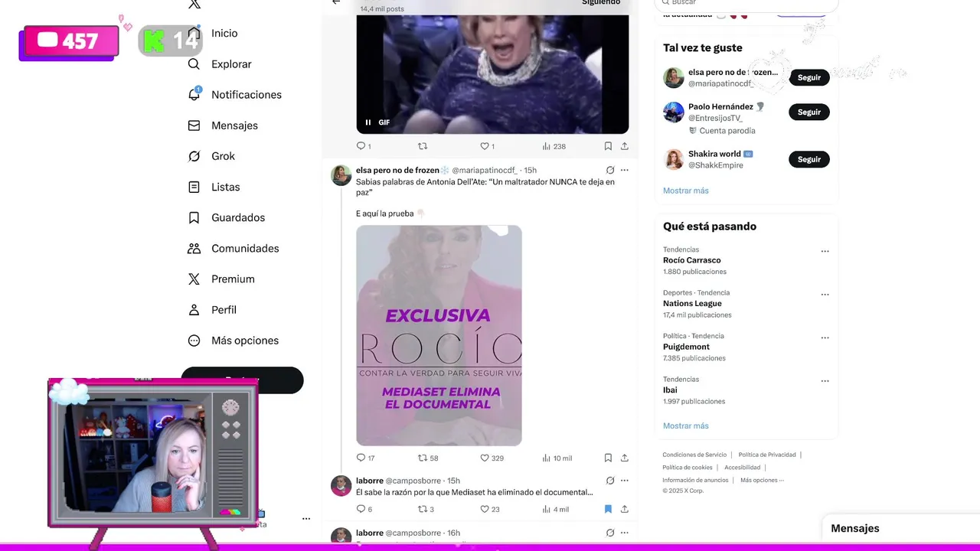Open Grok icon on elsa's post
The image size is (980, 551).
(x=609, y=170)
